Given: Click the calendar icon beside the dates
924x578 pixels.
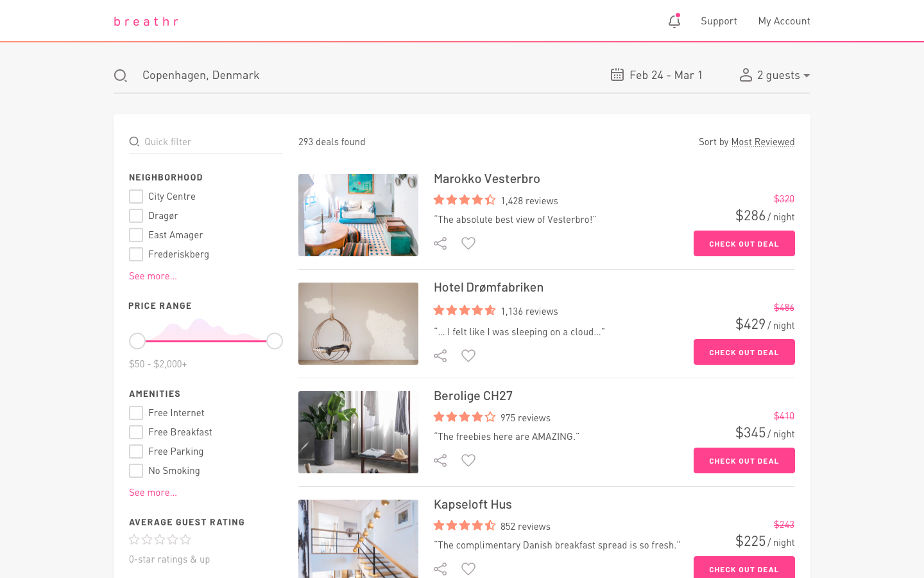Looking at the screenshot, I should coord(617,75).
